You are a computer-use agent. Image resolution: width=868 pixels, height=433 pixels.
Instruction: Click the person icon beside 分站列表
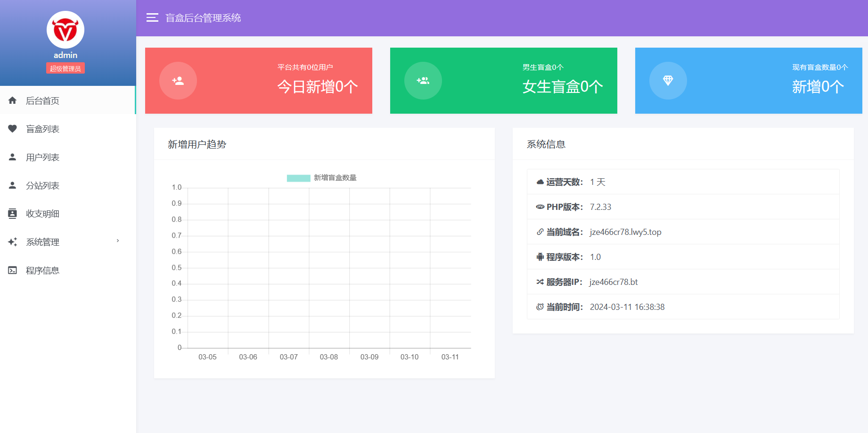coord(13,185)
